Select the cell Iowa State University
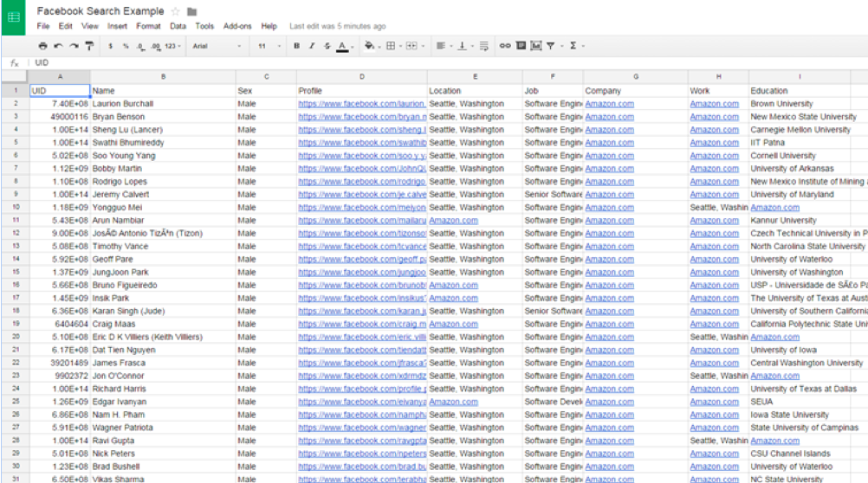The image size is (868, 483). pos(800,415)
